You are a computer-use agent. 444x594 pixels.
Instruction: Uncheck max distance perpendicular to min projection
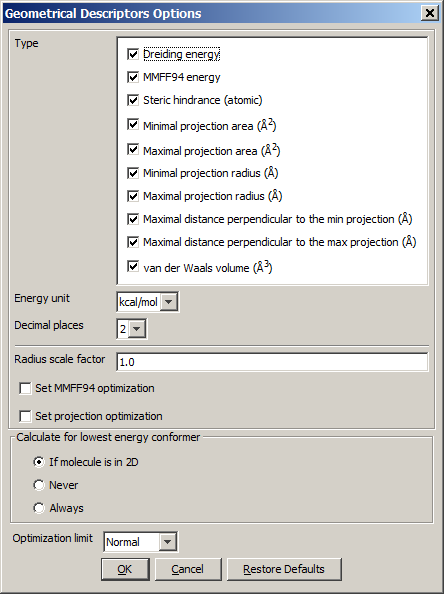(x=133, y=219)
